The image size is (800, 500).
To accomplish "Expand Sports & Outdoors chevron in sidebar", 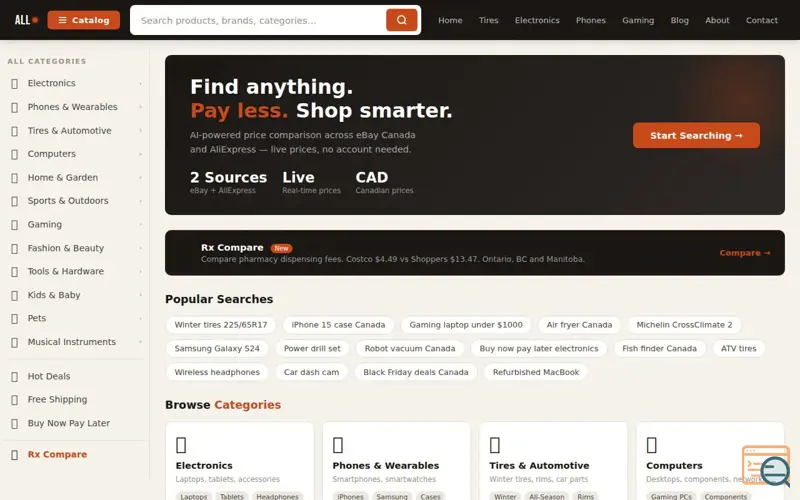I will [140, 201].
